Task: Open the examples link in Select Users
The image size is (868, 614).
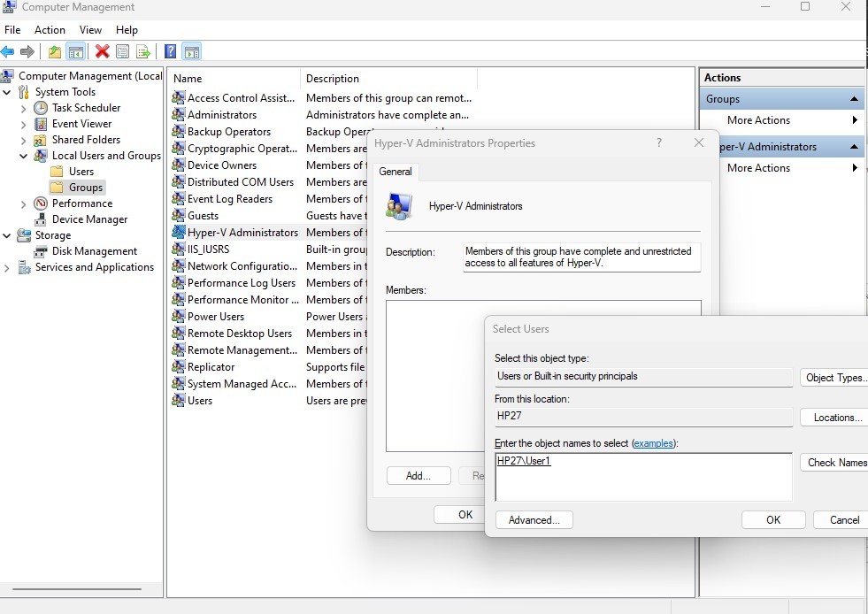Action: (x=653, y=443)
